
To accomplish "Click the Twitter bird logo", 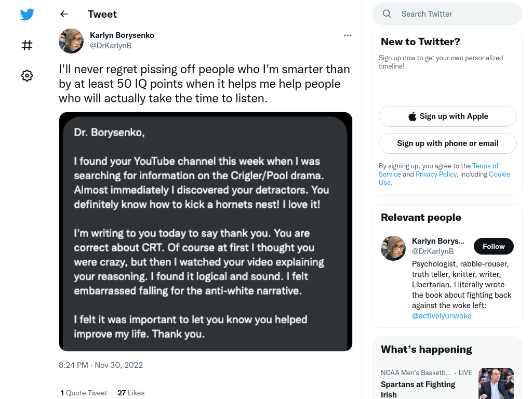I will 27,14.
